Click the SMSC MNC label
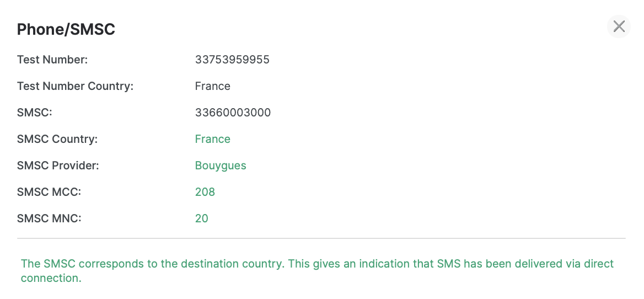Image resolution: width=644 pixels, height=299 pixels. click(x=49, y=218)
